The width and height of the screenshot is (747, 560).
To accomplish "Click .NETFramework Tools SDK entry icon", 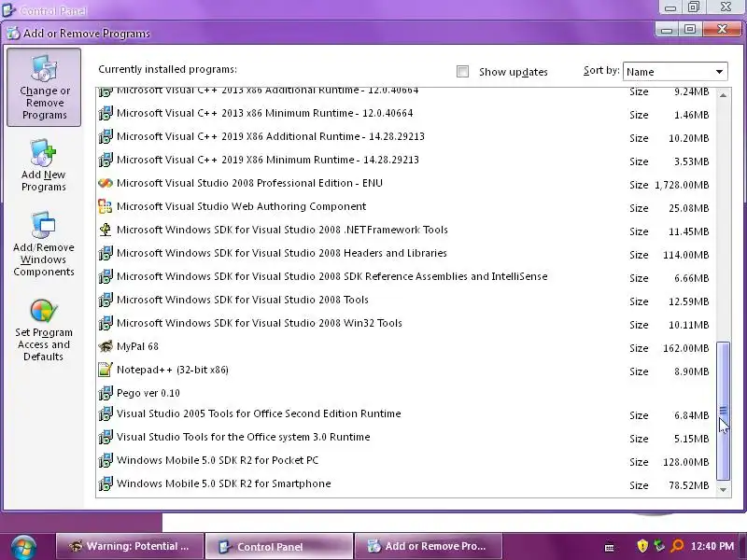I will tap(106, 230).
